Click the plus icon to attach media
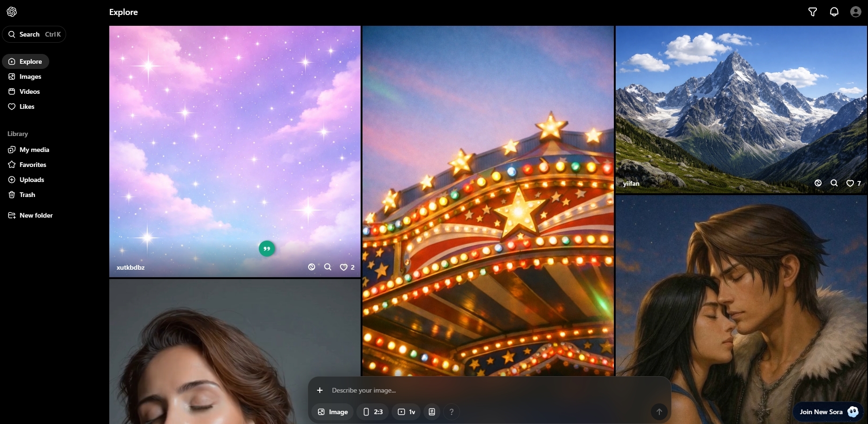868x424 pixels. 320,390
